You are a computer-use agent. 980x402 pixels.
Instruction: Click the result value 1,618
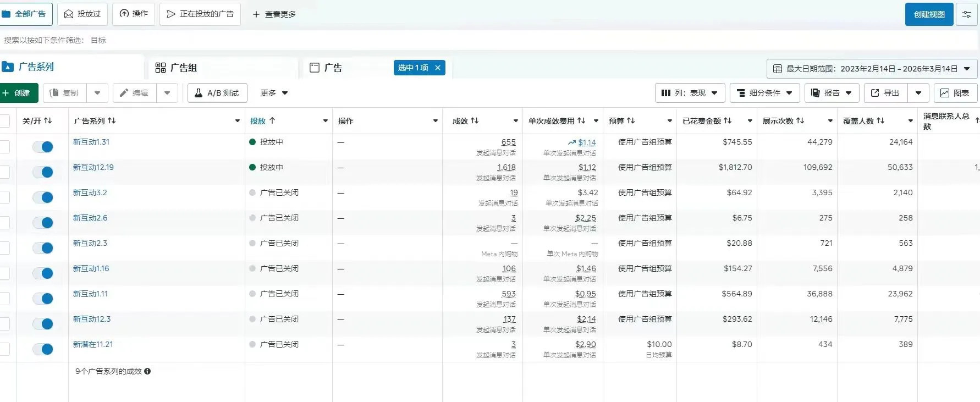pyautogui.click(x=506, y=168)
